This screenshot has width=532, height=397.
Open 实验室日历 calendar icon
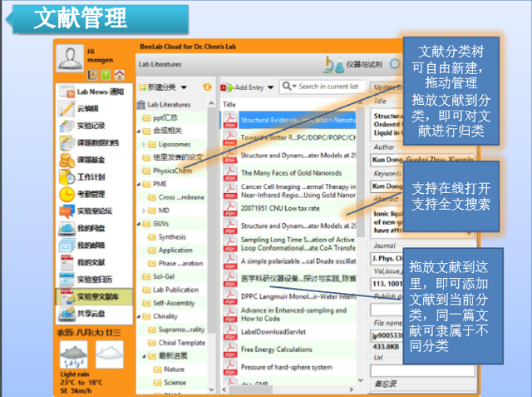(x=66, y=280)
